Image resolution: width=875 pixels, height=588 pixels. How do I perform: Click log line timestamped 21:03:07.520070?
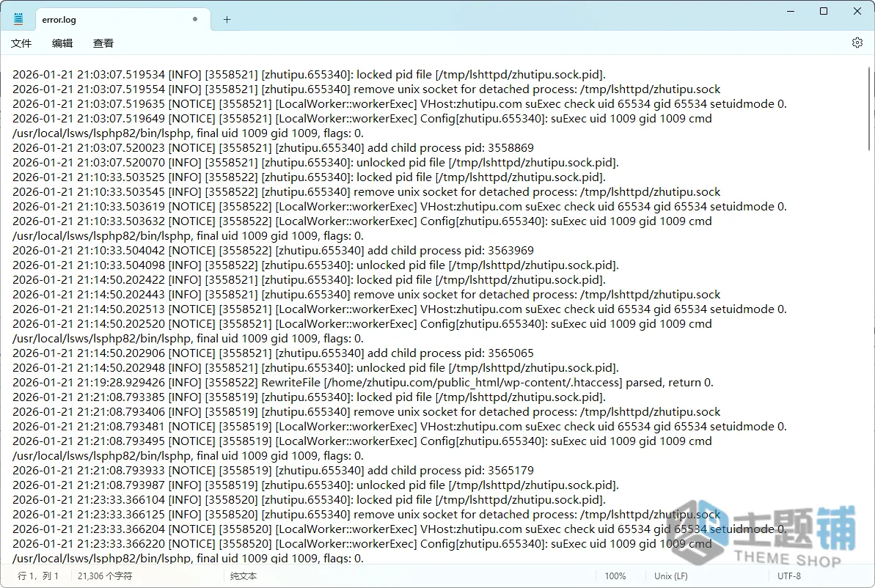pos(315,162)
